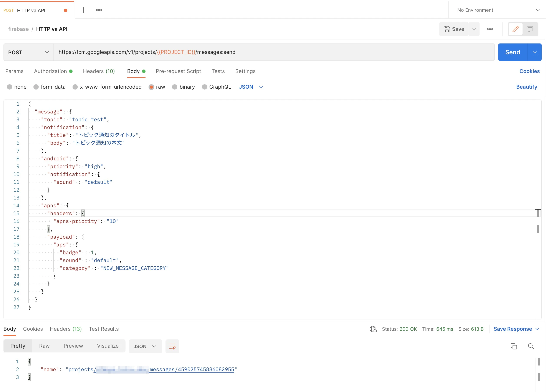Open the Authorization tab
This screenshot has height=392, width=546.
[x=53, y=71]
